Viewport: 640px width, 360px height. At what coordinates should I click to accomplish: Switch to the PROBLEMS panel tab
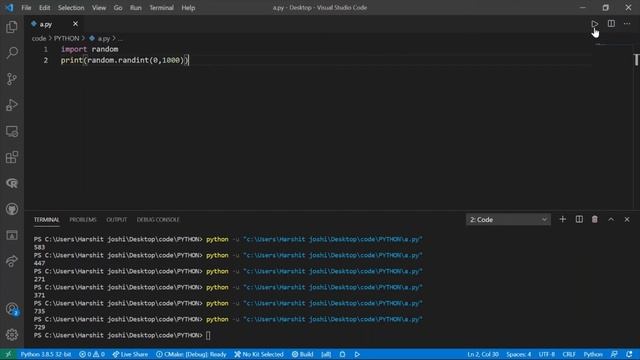[x=83, y=220]
